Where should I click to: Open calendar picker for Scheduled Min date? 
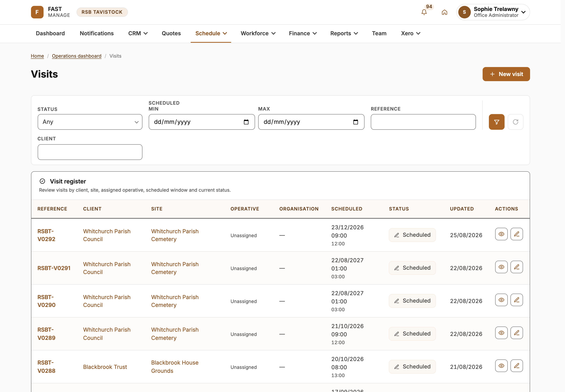246,122
